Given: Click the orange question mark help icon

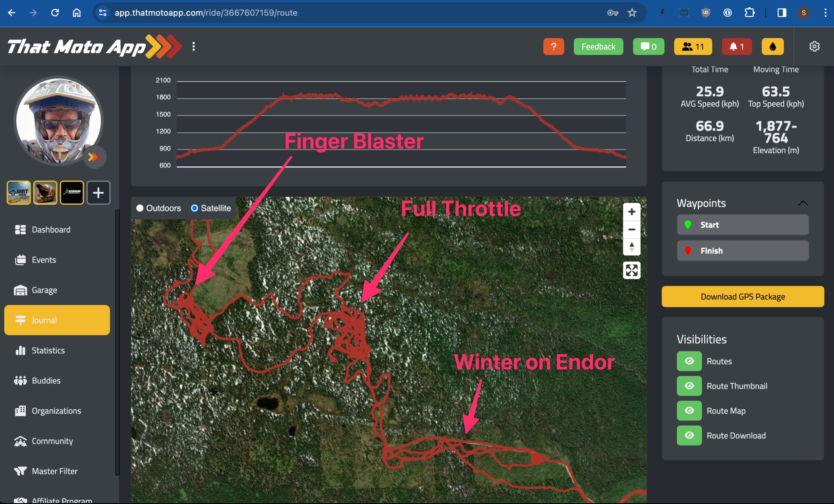Looking at the screenshot, I should tap(553, 47).
